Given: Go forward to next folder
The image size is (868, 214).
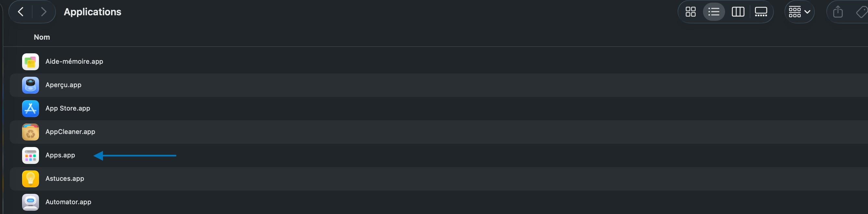Looking at the screenshot, I should (44, 12).
